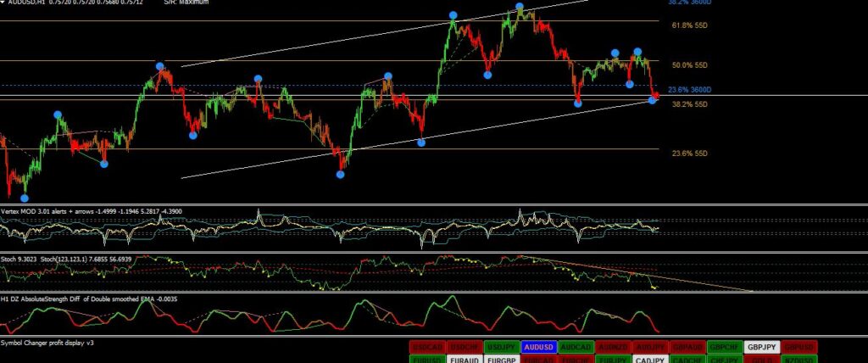
Task: Switch chart to GBPUSD
Action: tap(799, 348)
